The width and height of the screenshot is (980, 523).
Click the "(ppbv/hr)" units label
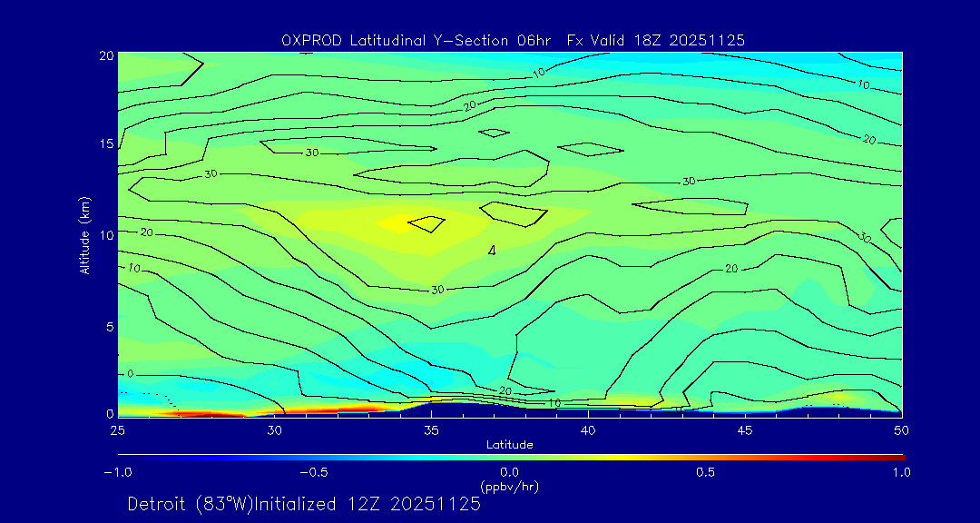click(509, 486)
